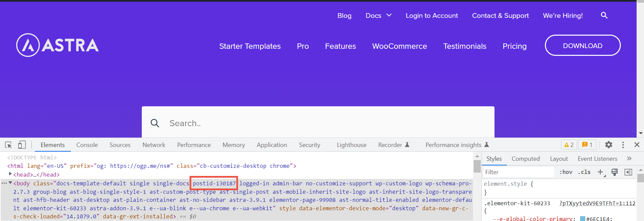The height and width of the screenshot is (221, 644).
Task: Click the Elements panel scrollbar
Action: [x=477, y=166]
